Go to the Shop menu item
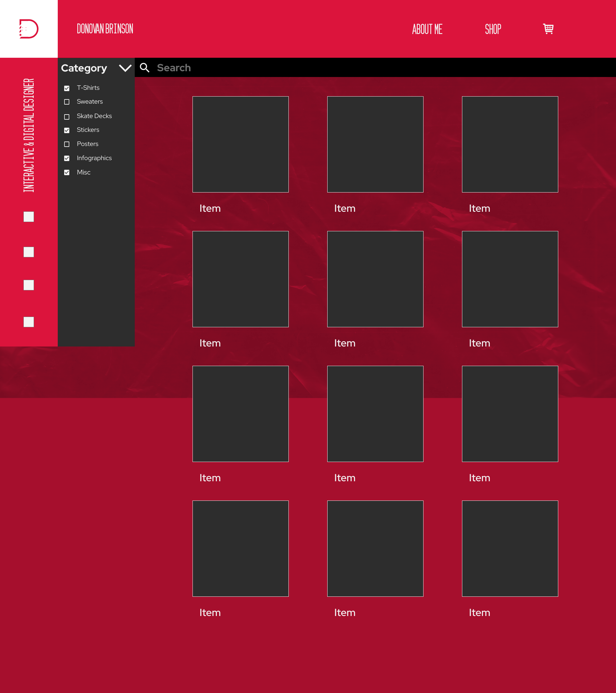 point(493,29)
